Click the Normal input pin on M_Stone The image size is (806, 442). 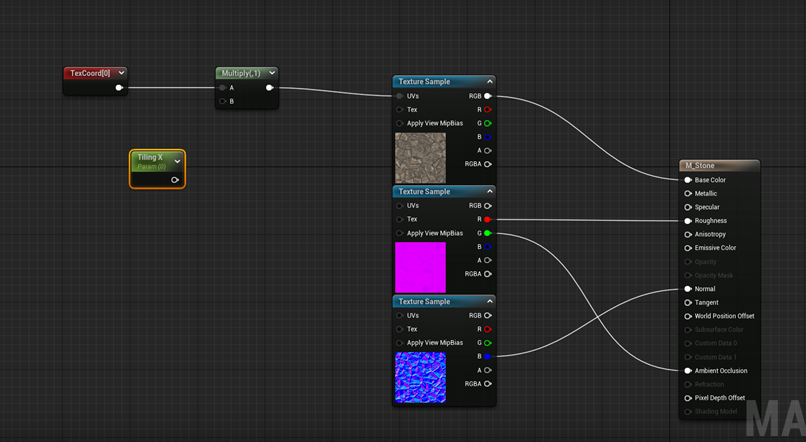(688, 289)
